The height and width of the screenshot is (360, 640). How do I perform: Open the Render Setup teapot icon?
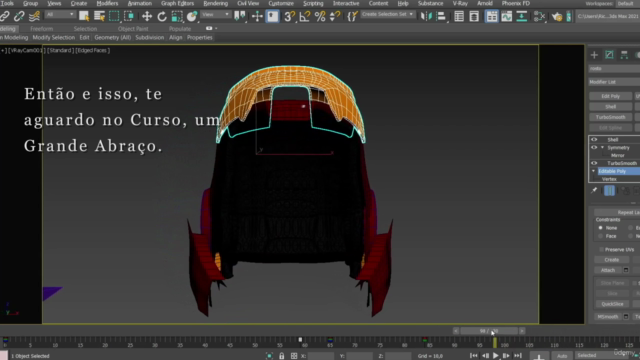coord(557,16)
